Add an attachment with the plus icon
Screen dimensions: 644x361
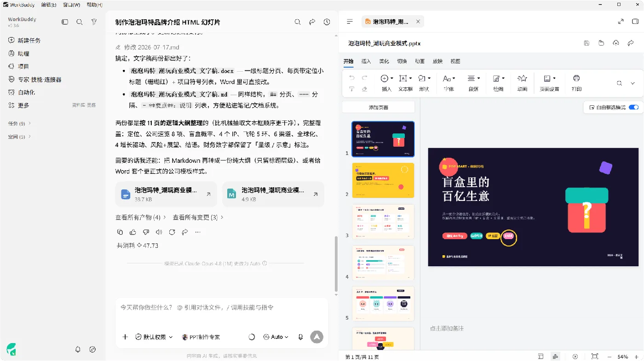coord(125,337)
